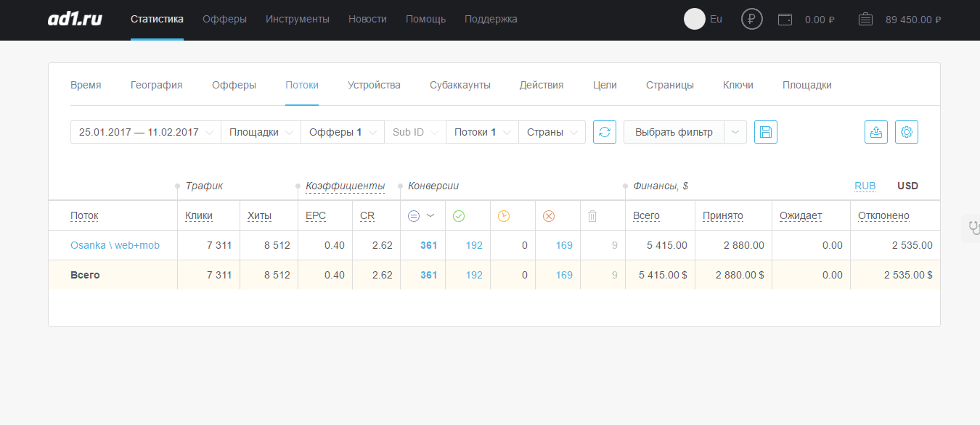Open the Osanka \ web+mob stream link

pos(115,245)
